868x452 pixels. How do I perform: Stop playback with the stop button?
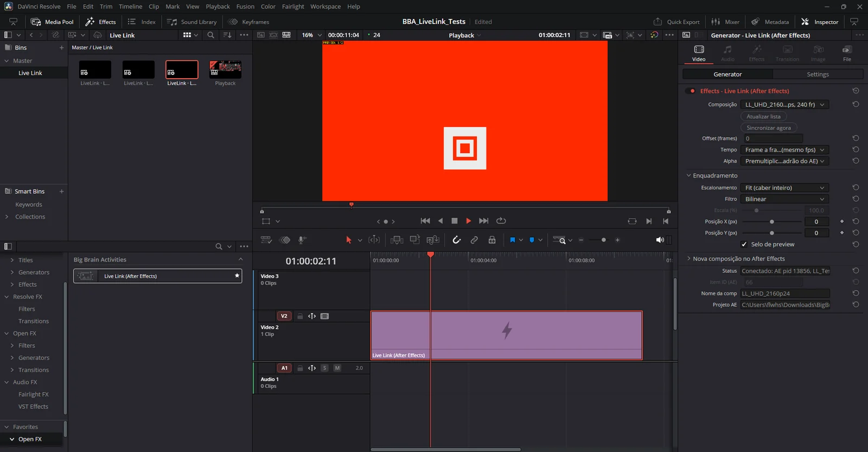coord(455,221)
